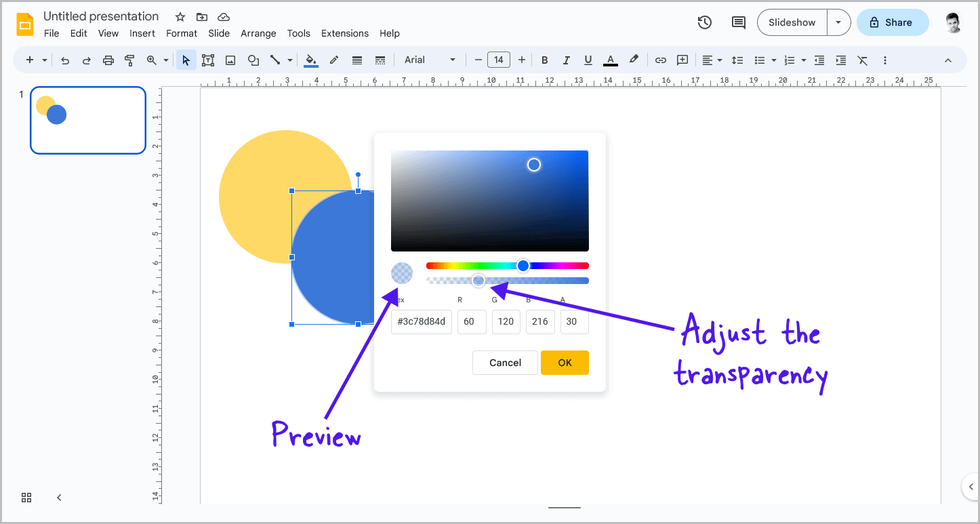Click the Insert link icon

pos(660,60)
